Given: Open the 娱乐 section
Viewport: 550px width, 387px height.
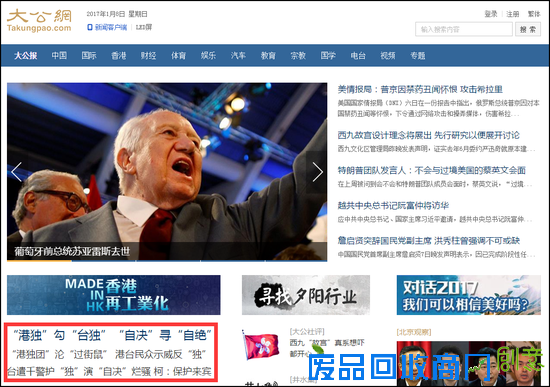Looking at the screenshot, I should pos(208,55).
